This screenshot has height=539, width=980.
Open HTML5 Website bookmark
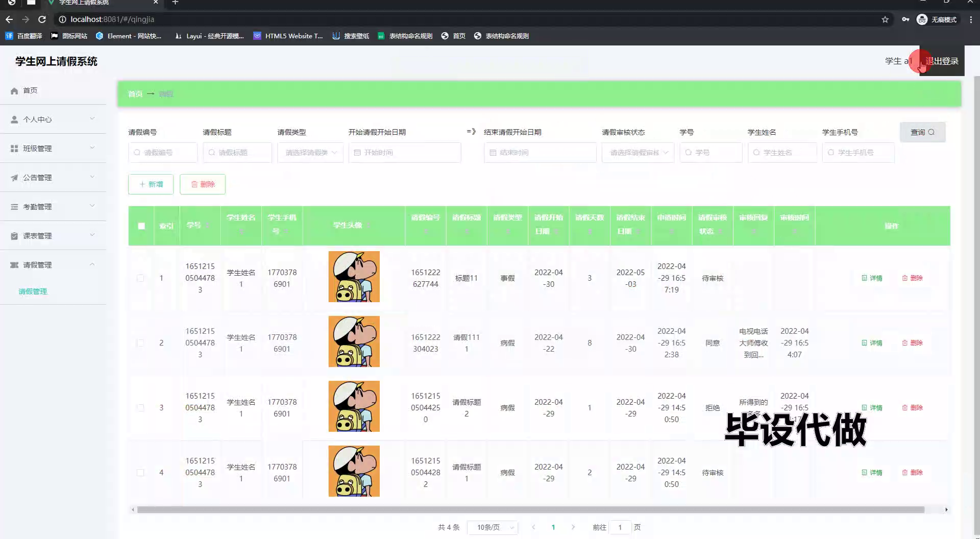coord(288,36)
